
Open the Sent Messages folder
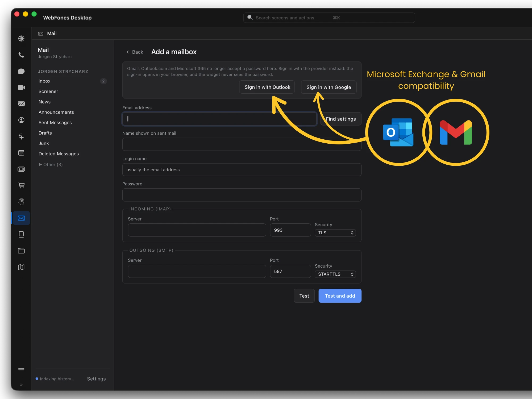click(72, 123)
